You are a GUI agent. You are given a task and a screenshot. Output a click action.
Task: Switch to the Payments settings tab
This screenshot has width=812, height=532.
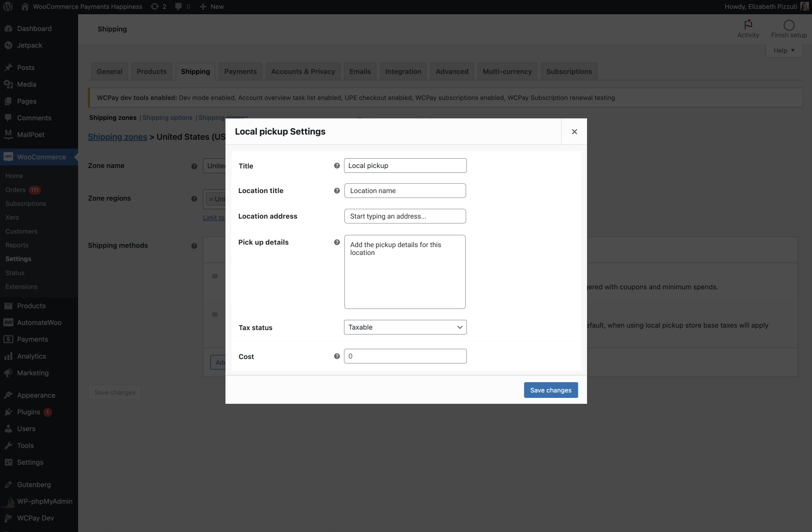pyautogui.click(x=240, y=71)
